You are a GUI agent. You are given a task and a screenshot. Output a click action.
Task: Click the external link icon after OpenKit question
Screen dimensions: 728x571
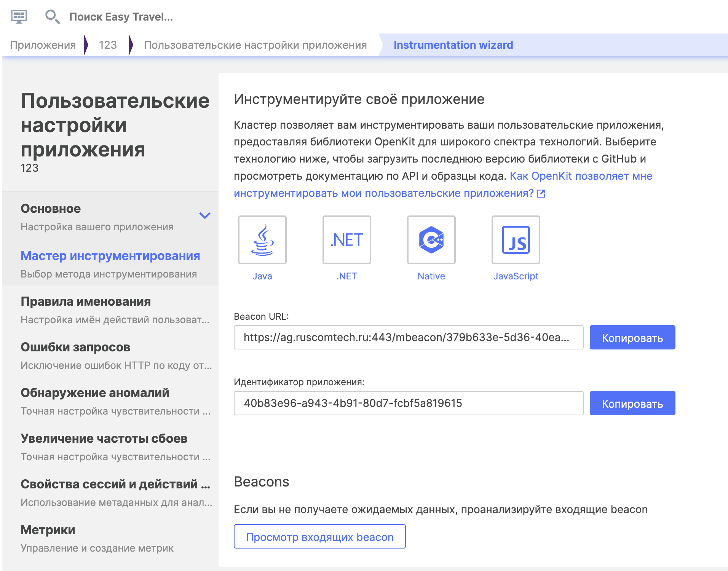pyautogui.click(x=541, y=193)
